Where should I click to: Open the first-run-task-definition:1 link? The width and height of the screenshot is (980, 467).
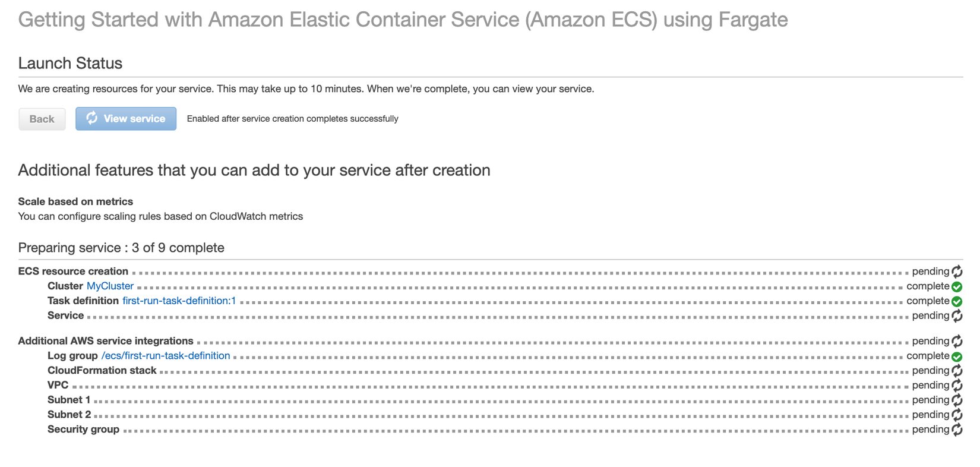click(179, 301)
